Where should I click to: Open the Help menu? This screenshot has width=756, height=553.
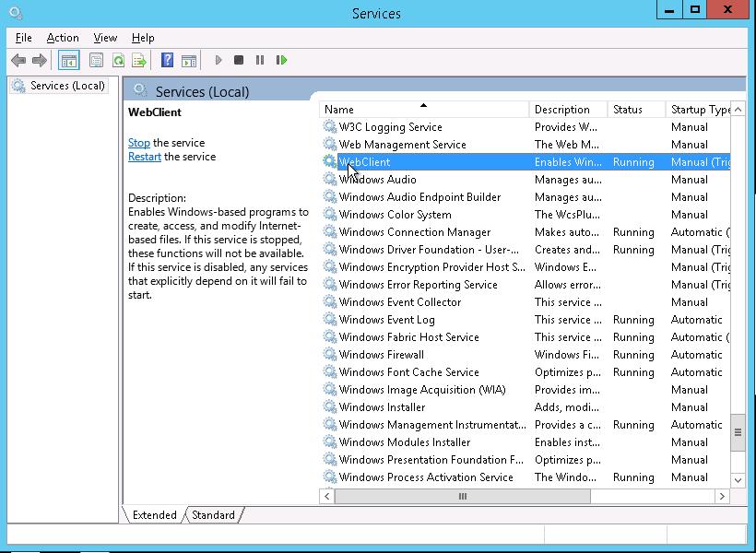coord(143,38)
